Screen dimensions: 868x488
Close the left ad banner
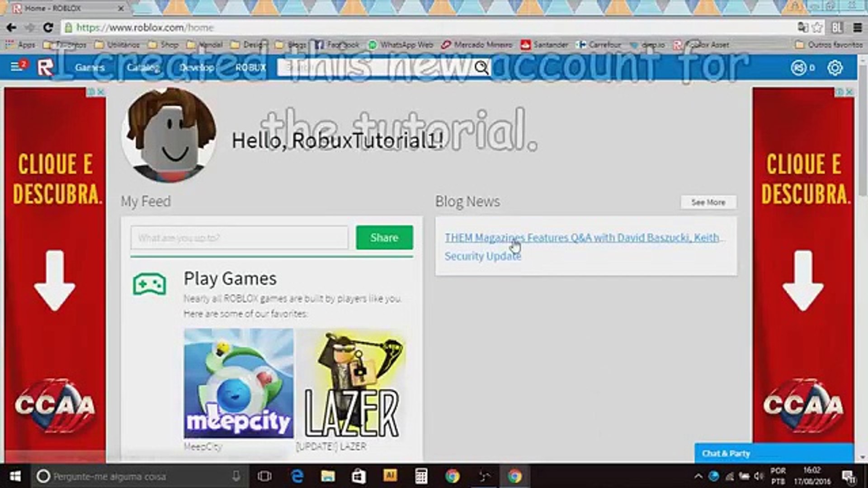[101, 92]
